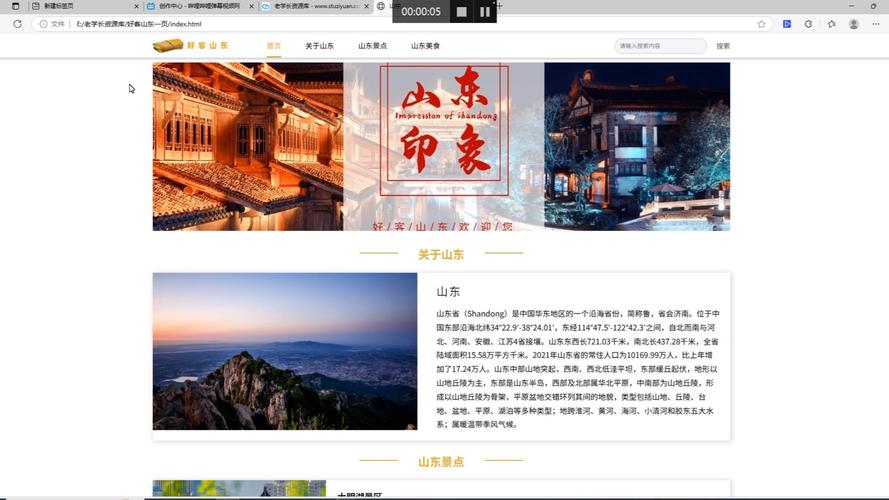Open the browser settings ellipsis menu
Image resolution: width=889 pixels, height=500 pixels.
click(875, 24)
